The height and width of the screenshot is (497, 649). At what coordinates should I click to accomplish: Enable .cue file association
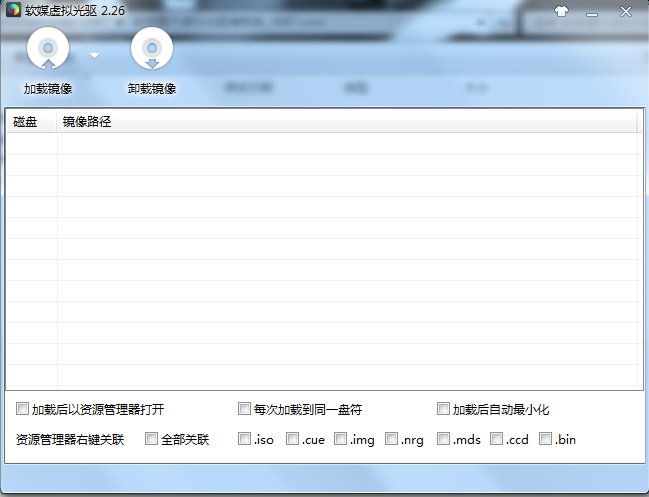[292, 439]
